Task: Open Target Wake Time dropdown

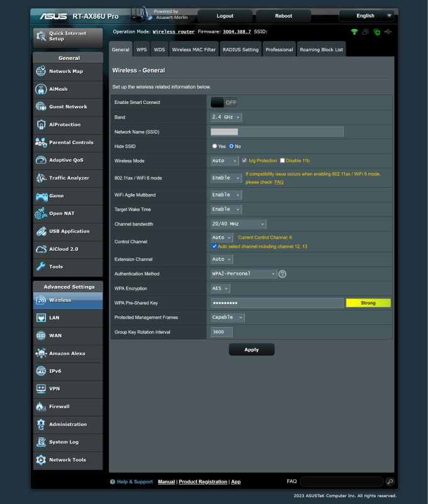Action: (226, 209)
